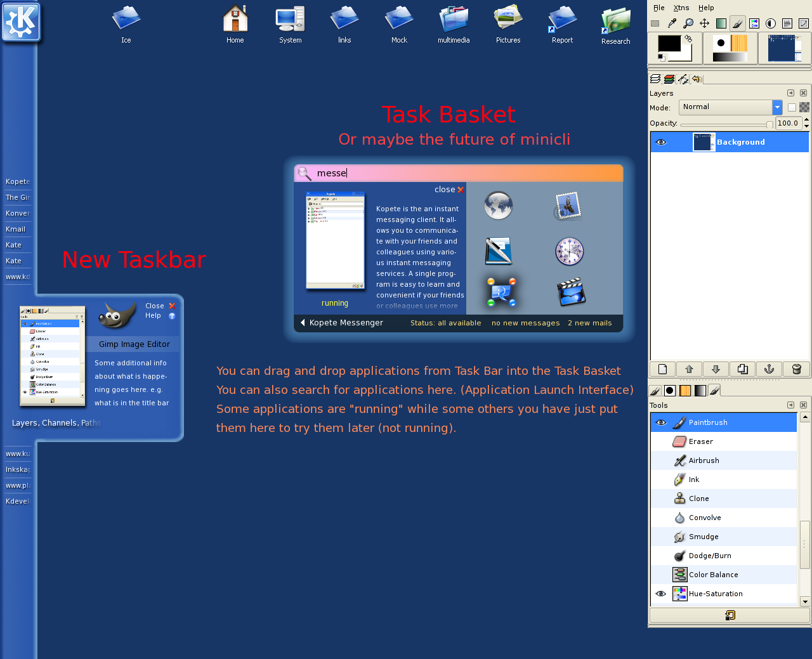Click Help in the Gimp taskbar popup
Screen dimensions: 812x659
click(x=160, y=315)
